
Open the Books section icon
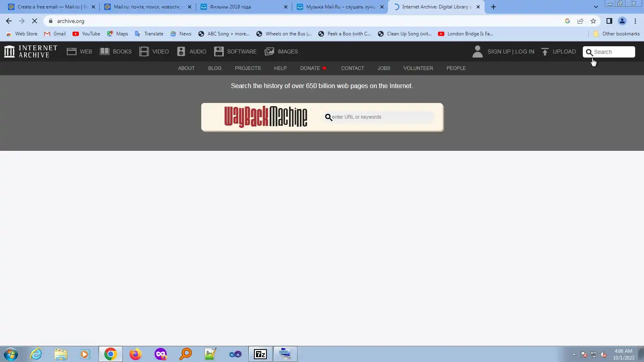[105, 51]
